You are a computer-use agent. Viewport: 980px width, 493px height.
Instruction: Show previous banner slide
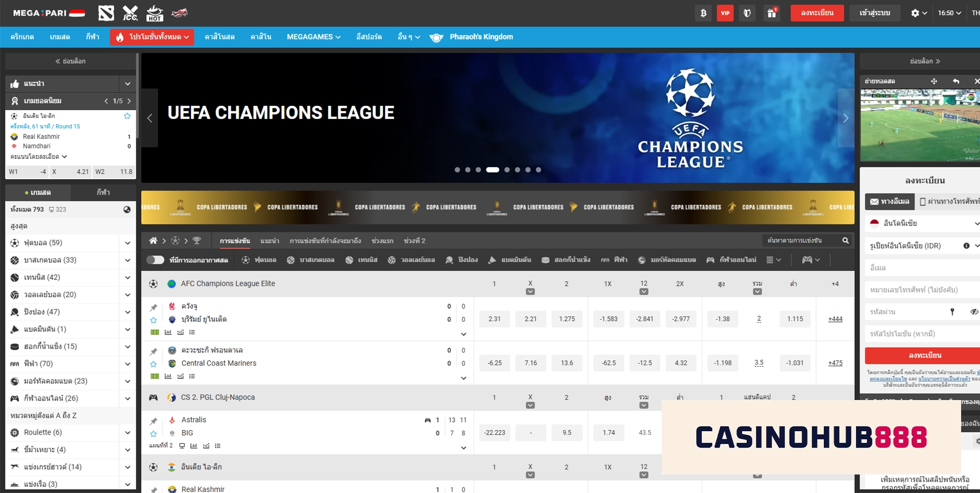coord(150,118)
